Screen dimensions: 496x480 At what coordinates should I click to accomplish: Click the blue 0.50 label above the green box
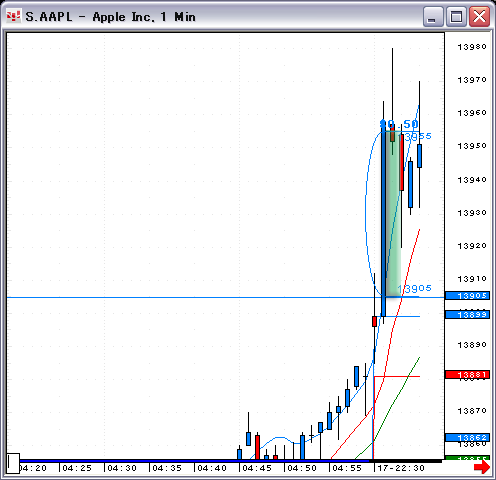coord(399,124)
